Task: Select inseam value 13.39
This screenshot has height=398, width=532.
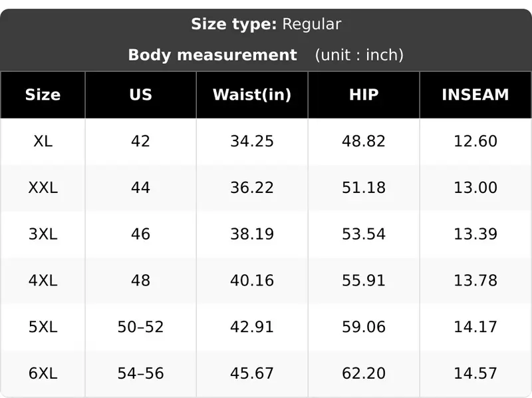Action: pos(475,234)
